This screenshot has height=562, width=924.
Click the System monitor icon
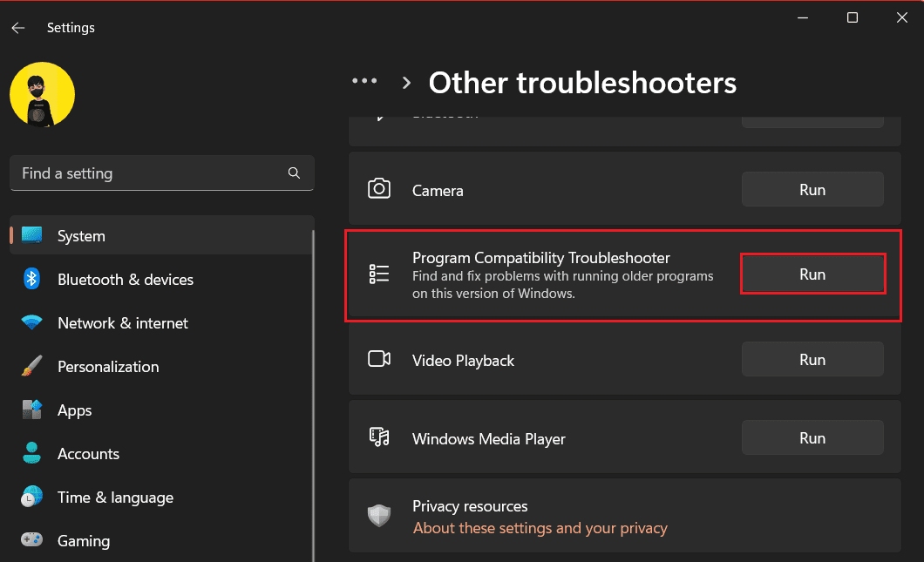(x=32, y=235)
